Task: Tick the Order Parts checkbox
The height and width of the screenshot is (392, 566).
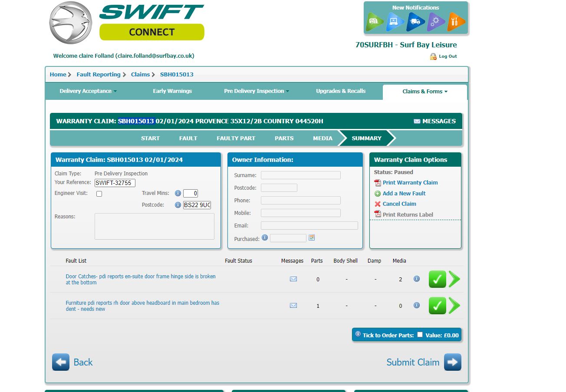Action: [420, 334]
